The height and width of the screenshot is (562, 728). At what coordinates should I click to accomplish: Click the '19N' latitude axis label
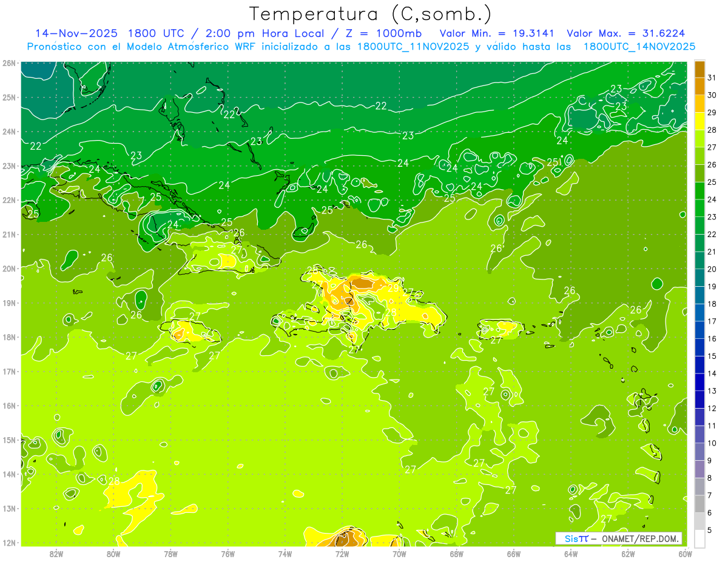tap(8, 303)
